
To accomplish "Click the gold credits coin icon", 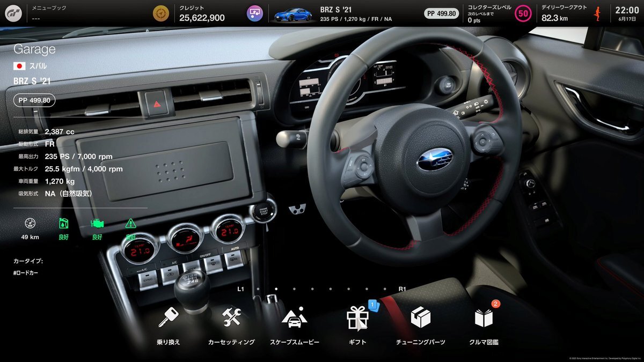I will point(160,13).
